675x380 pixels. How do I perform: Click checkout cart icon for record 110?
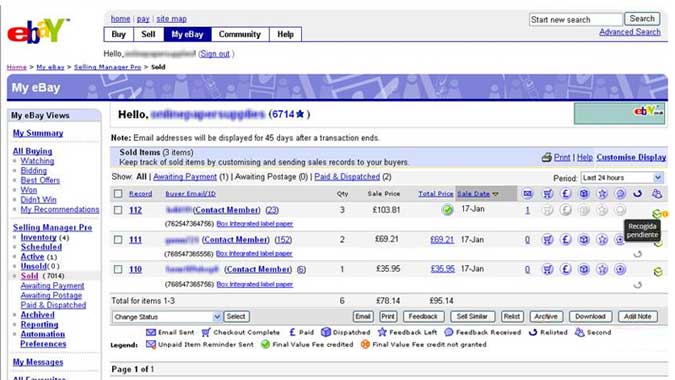pyautogui.click(x=548, y=269)
